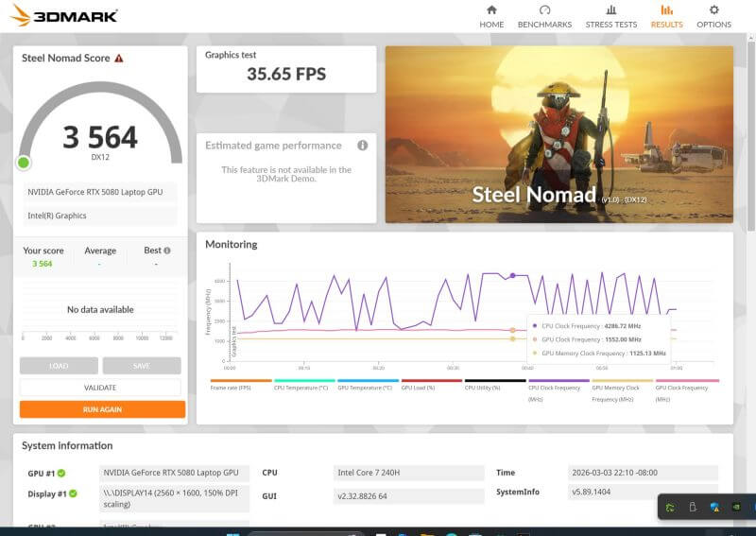This screenshot has height=536, width=756.
Task: Click the Load button
Action: click(59, 366)
